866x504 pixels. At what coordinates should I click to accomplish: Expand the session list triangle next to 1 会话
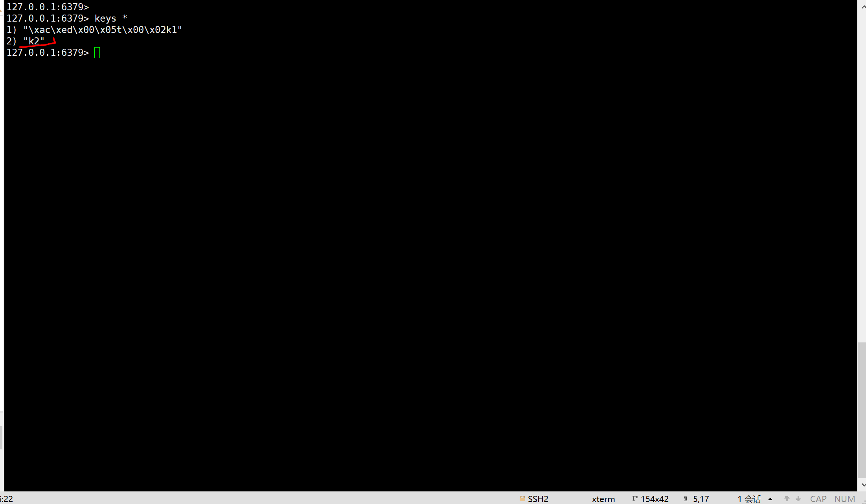[770, 499]
